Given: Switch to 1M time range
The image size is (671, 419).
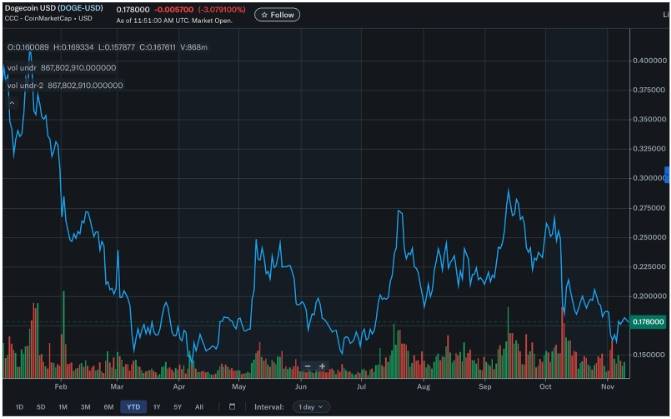Looking at the screenshot, I should pyautogui.click(x=63, y=407).
